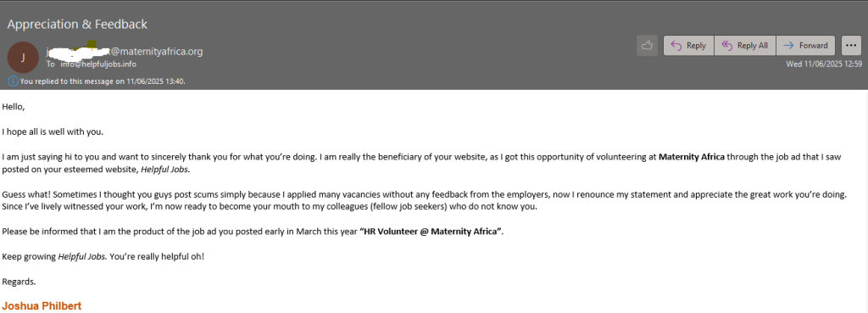Select recipient info@helpfuljobs.info

pos(98,64)
